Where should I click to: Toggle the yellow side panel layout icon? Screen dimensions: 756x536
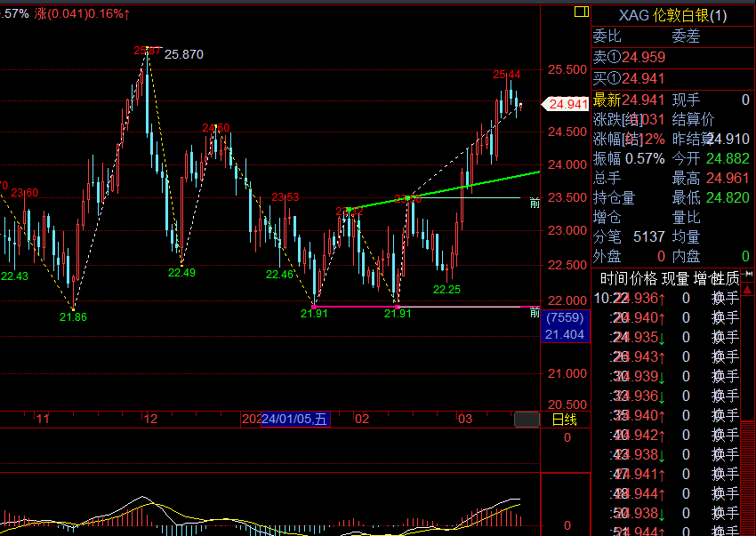point(582,12)
